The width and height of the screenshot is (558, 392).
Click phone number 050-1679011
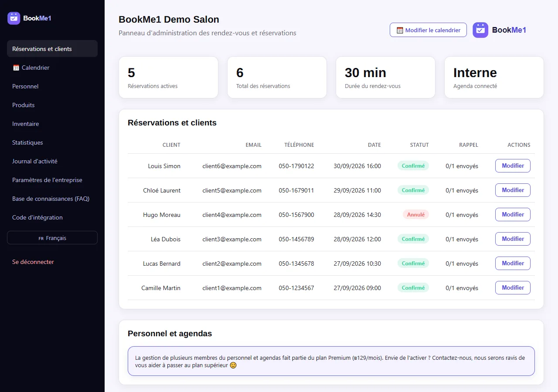click(x=296, y=190)
